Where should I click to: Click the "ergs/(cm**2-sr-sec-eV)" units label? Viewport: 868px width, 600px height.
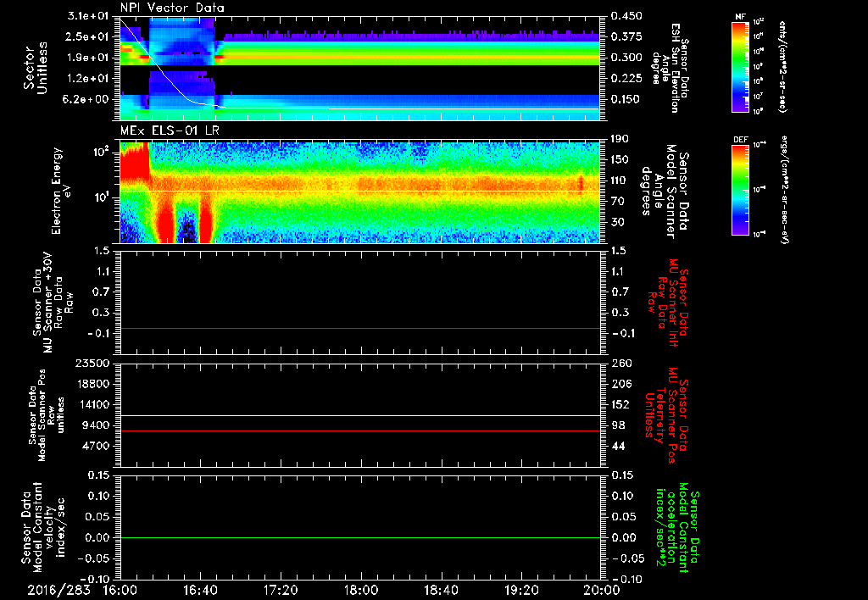[785, 191]
